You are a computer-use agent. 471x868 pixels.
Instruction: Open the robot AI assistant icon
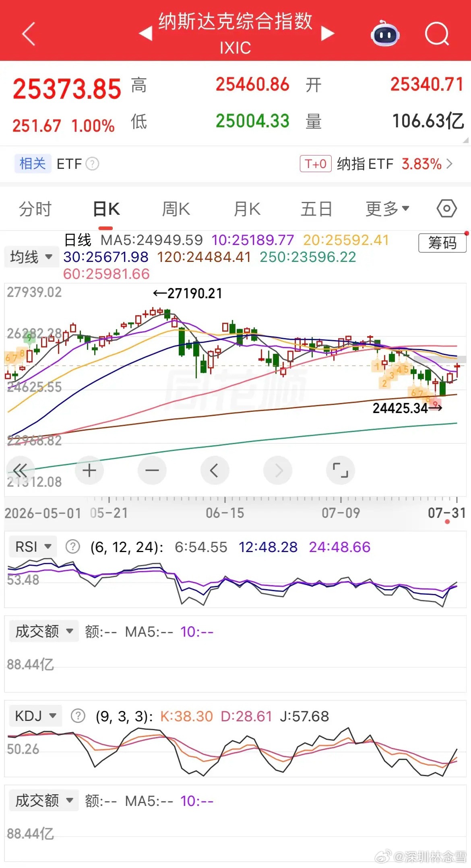coord(385,34)
